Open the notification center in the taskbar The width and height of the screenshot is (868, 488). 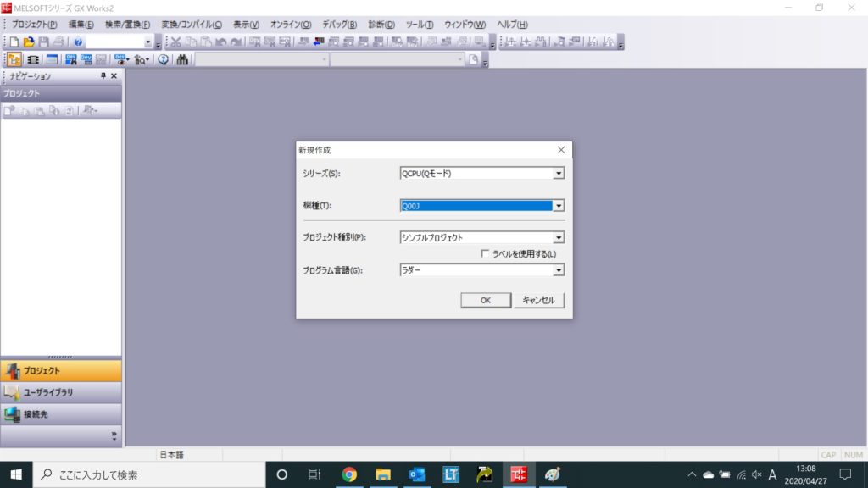(x=845, y=474)
